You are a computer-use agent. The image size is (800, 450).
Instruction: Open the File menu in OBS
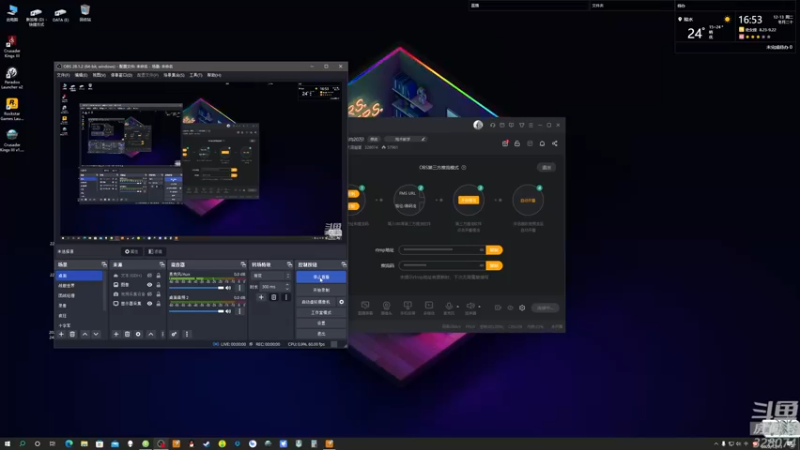63,75
